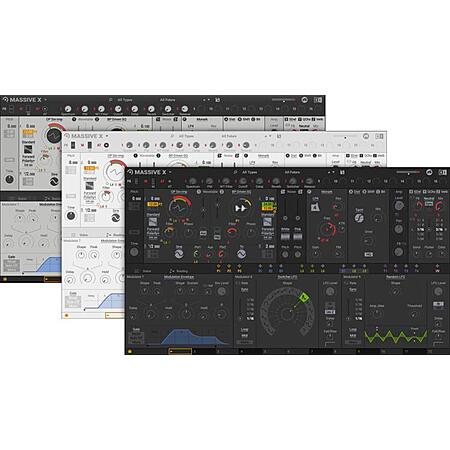Toggle the Dist insert effect power in dark window
The height and width of the screenshot is (450, 450).
pos(351,192)
